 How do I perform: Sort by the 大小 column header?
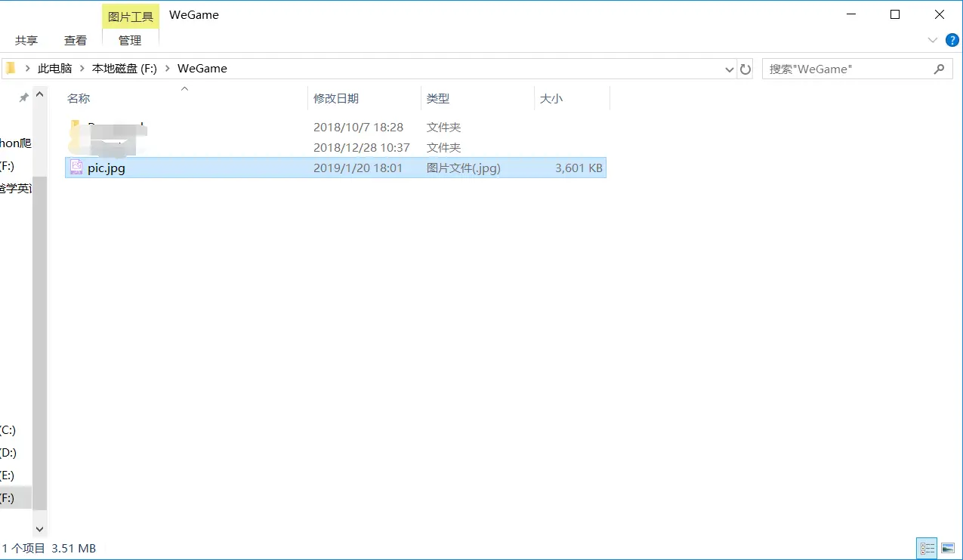(x=551, y=99)
